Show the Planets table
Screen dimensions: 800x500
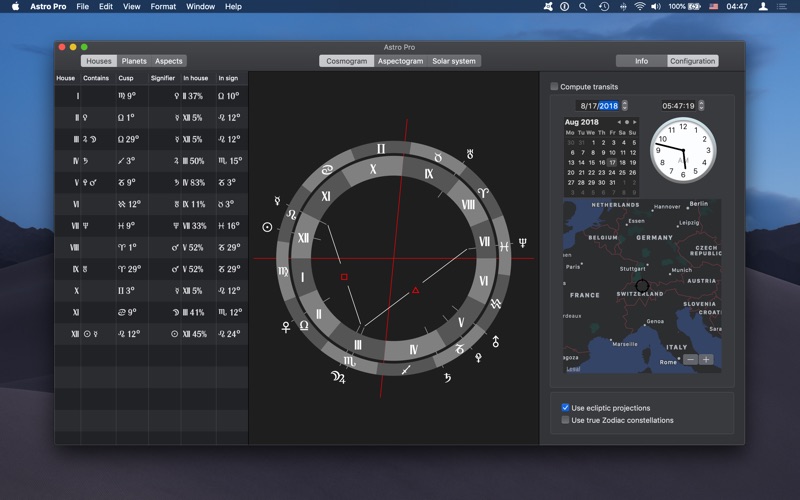coord(134,61)
